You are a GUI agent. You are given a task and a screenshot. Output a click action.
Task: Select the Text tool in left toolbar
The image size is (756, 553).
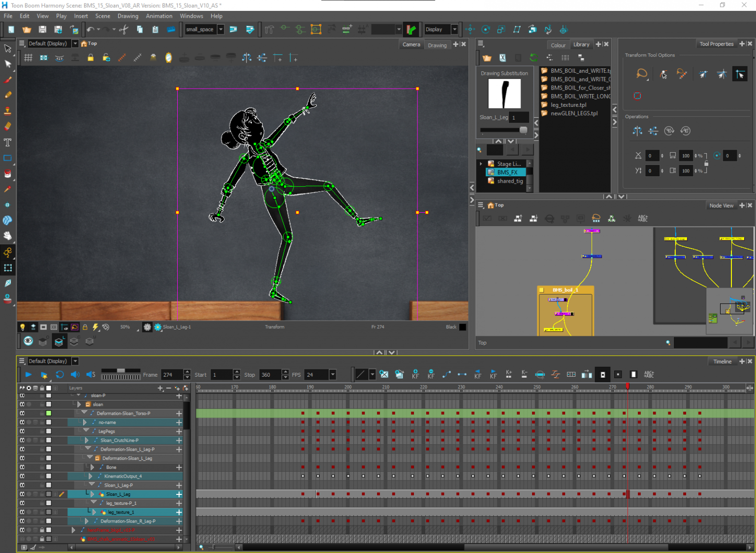(7, 142)
